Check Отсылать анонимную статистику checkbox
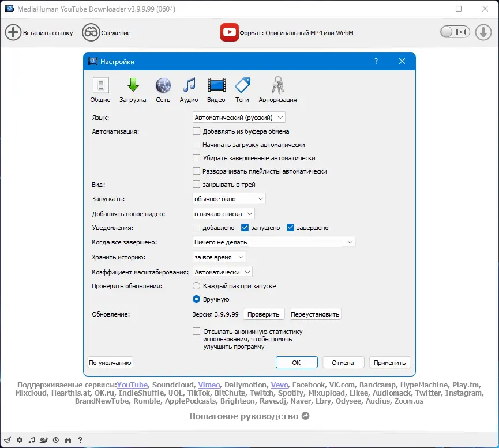The width and height of the screenshot is (499, 448). (x=196, y=331)
